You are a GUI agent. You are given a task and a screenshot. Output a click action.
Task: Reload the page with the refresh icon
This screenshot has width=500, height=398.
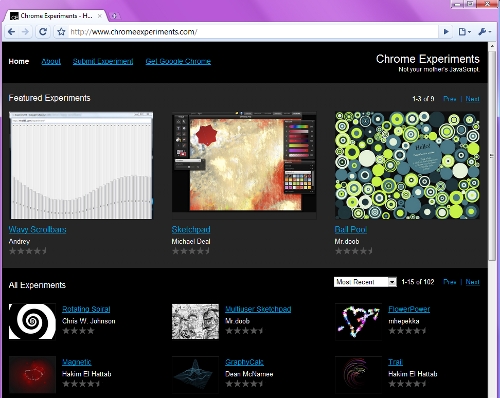pyautogui.click(x=43, y=32)
